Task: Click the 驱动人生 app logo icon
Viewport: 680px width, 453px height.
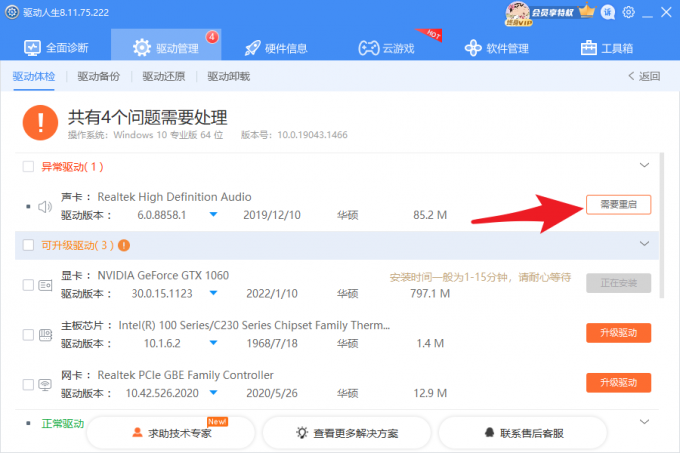Action: tap(12, 12)
